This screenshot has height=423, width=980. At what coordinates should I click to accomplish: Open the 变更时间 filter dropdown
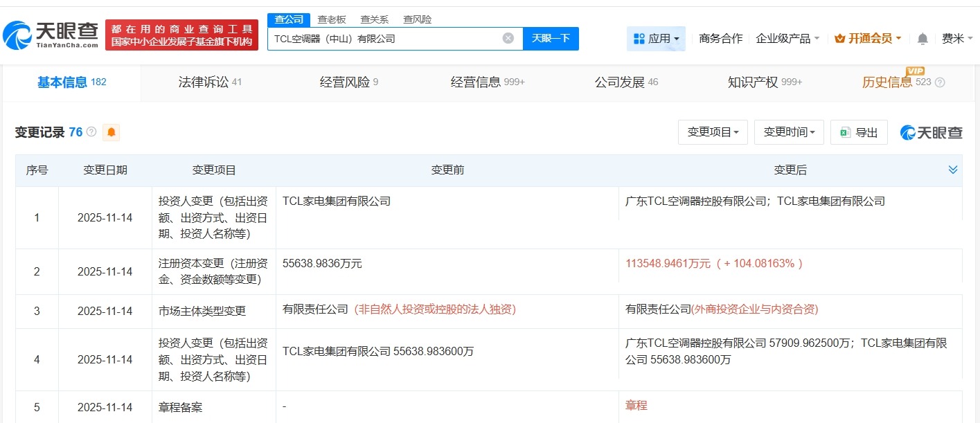point(789,132)
